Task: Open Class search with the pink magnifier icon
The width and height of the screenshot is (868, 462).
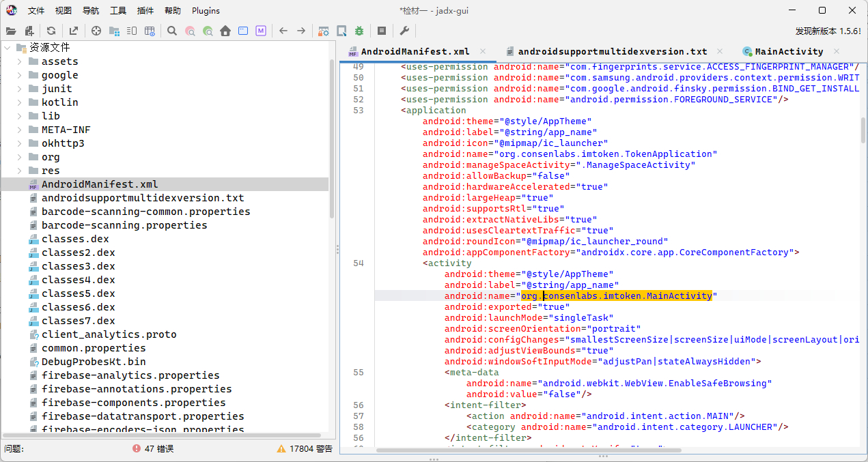Action: coord(190,31)
